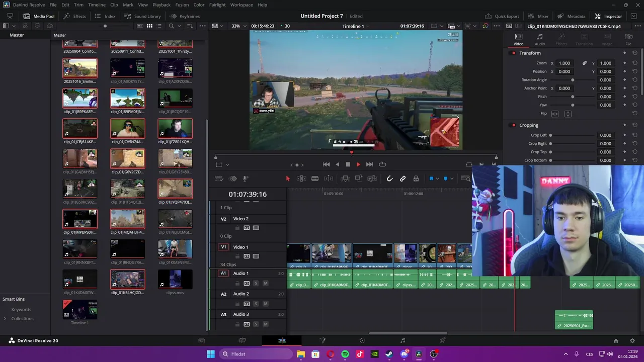644x362 pixels.
Task: Flip clip horizontally button
Action: [555, 114]
